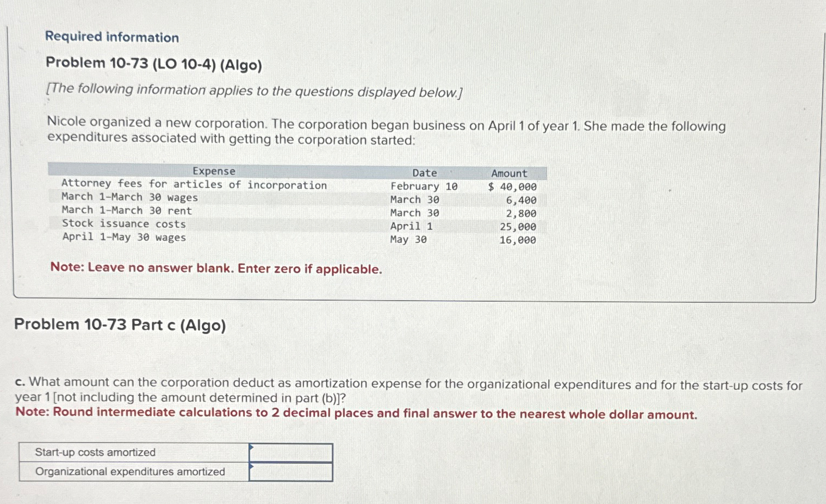Screen dimensions: 826x504
Task: Click the Organizational expenditures amortized input field
Action: click(x=291, y=470)
